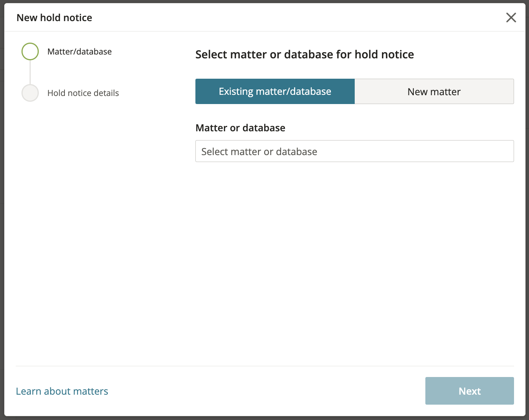The height and width of the screenshot is (420, 529).
Task: Click the Next button
Action: pos(469,391)
